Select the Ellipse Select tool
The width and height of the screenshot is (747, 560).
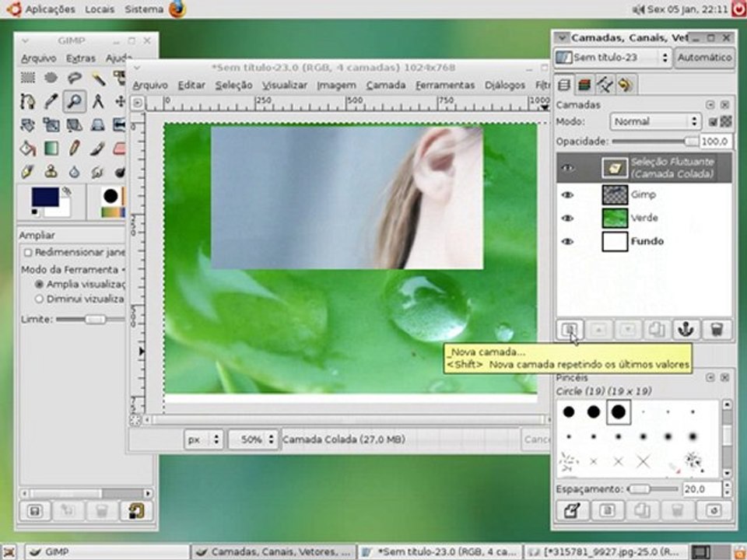coord(51,78)
